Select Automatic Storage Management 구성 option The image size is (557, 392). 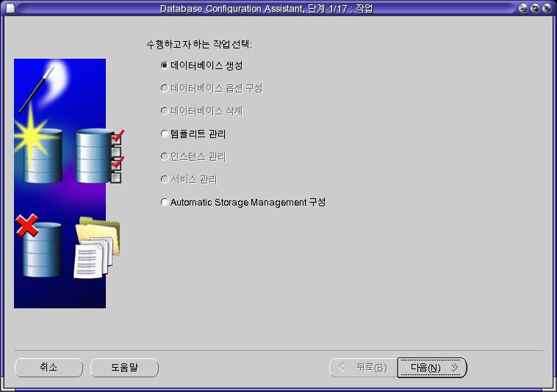(x=164, y=203)
